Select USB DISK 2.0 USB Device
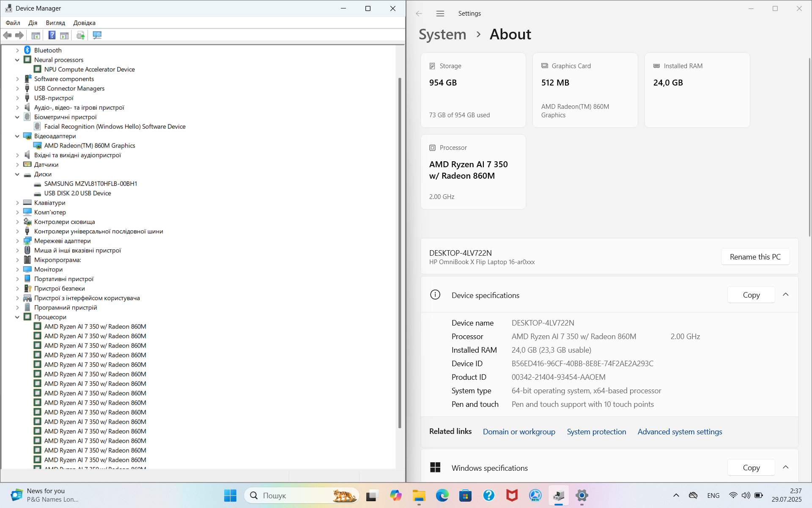The image size is (812, 508). (77, 193)
